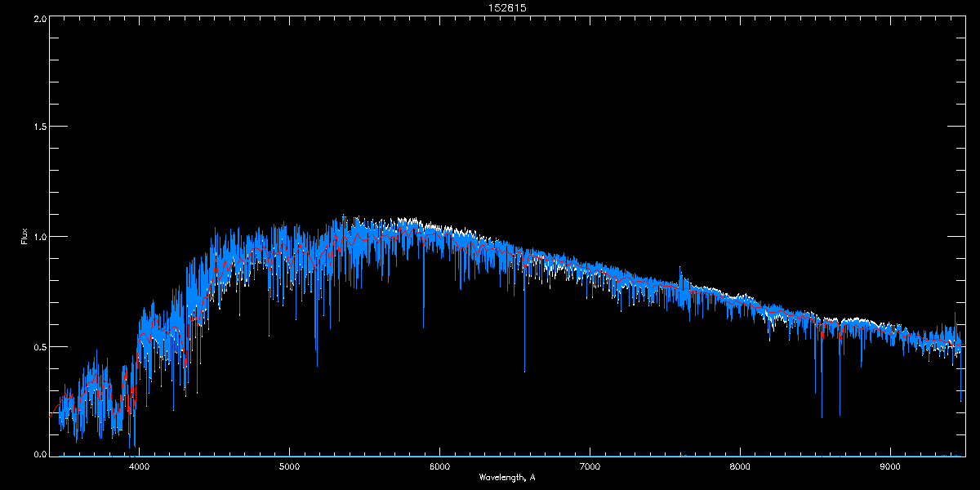The image size is (980, 490).
Task: Click the 0.0 flux tick label
Action: click(x=40, y=453)
